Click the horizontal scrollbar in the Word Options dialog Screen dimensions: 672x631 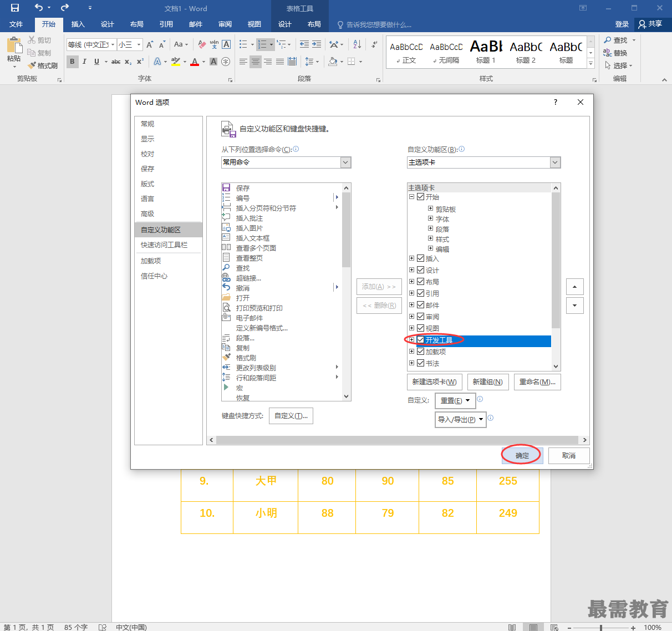(x=398, y=440)
